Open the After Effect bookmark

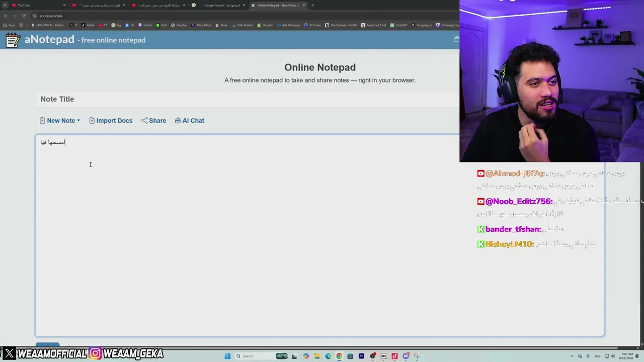coord(201,25)
